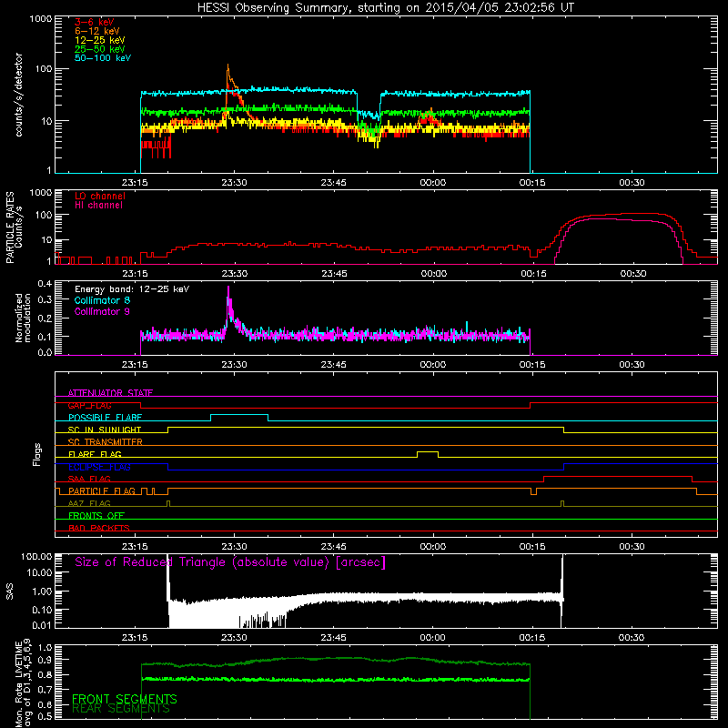
Task: Click the ECLIPSE_FLAG label
Action: (x=99, y=467)
